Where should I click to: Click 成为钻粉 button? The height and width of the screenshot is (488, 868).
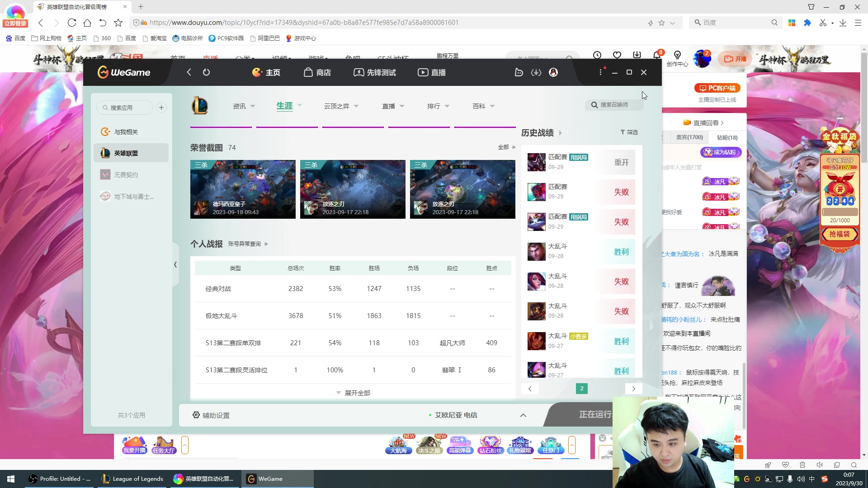pos(721,152)
